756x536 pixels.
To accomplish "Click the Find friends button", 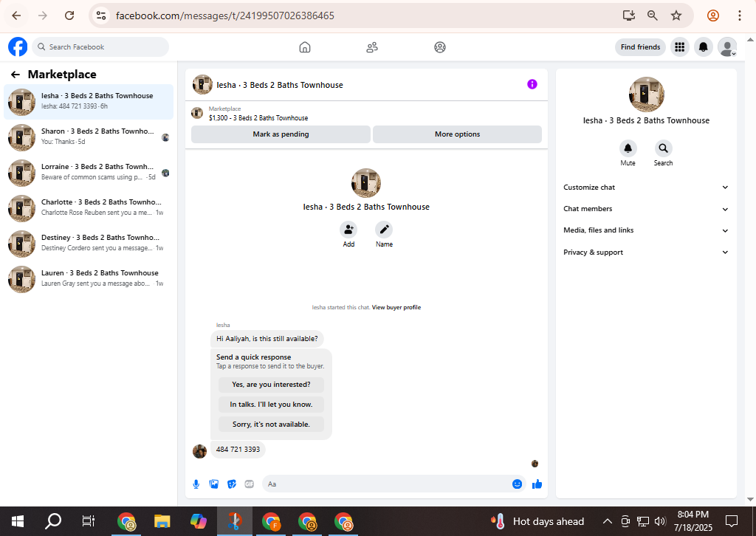I will (640, 47).
